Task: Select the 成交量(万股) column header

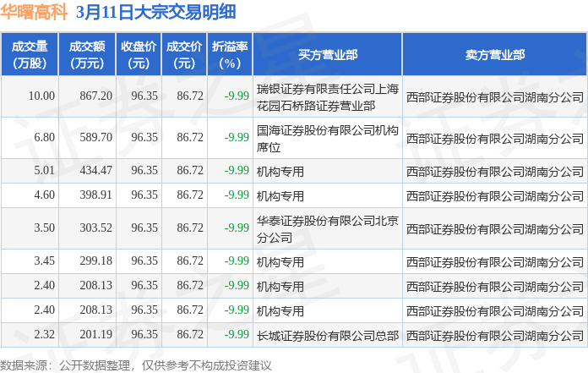Action: (x=30, y=54)
